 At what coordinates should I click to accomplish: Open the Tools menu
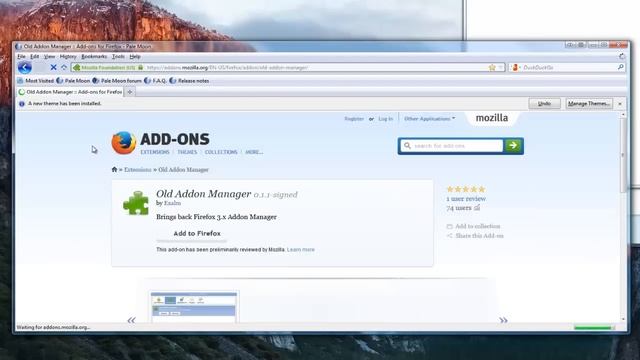click(x=118, y=56)
